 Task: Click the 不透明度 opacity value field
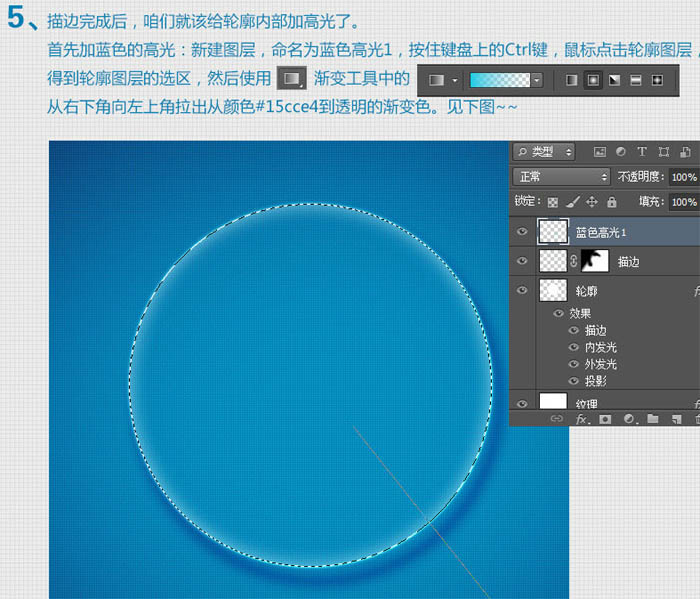(684, 177)
